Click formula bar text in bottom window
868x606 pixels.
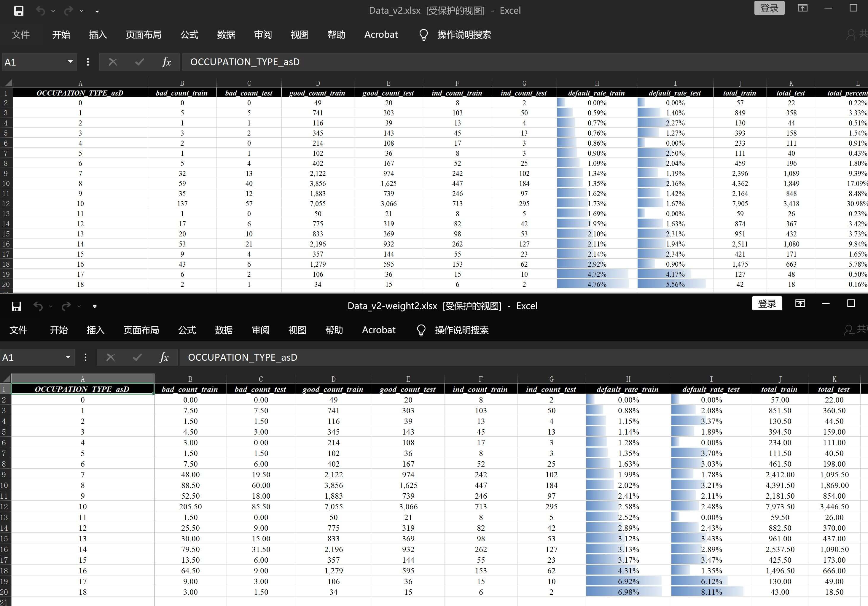coord(242,357)
